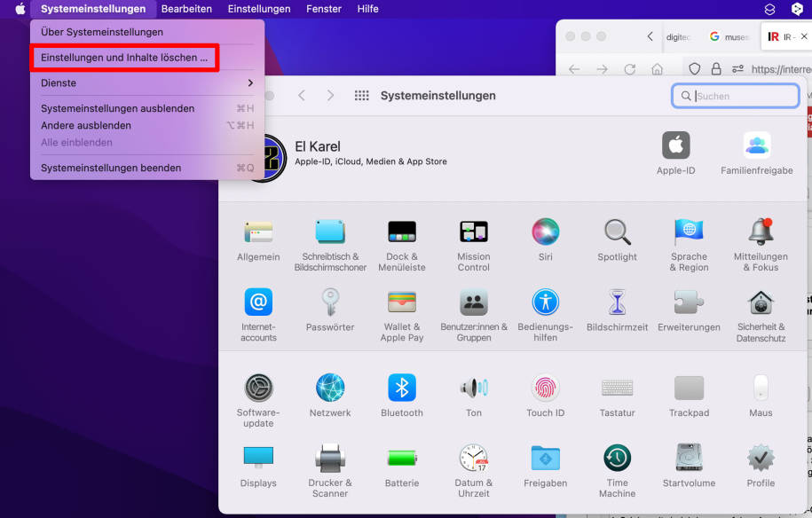Choose Andere ausblenden

pyautogui.click(x=147, y=125)
